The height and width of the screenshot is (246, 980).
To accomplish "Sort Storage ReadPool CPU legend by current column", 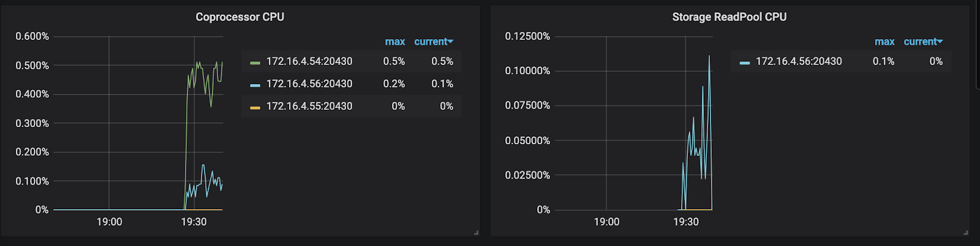I will click(x=922, y=42).
